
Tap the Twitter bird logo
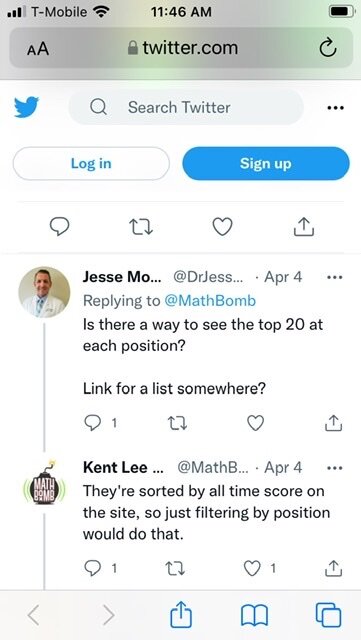tap(27, 107)
